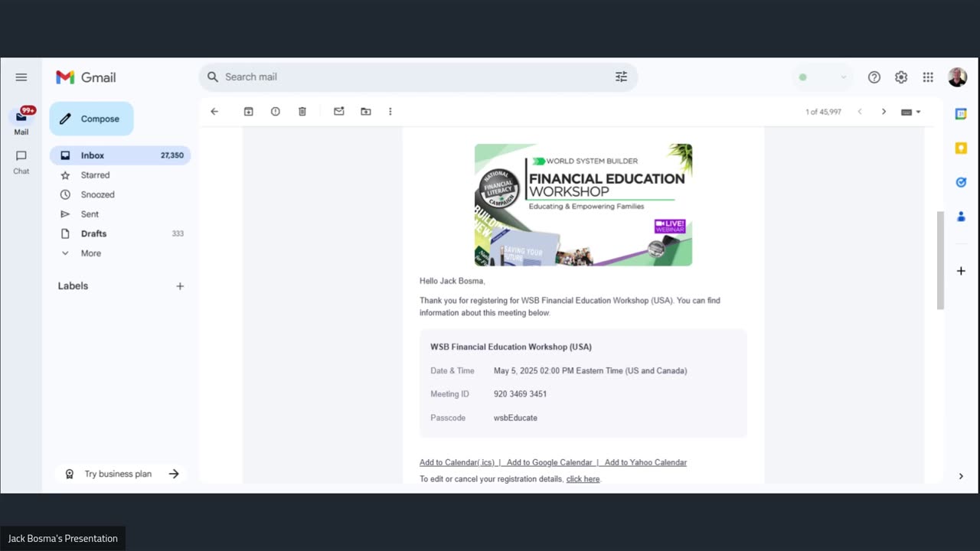
Task: Click the account profile picture
Action: point(958,77)
